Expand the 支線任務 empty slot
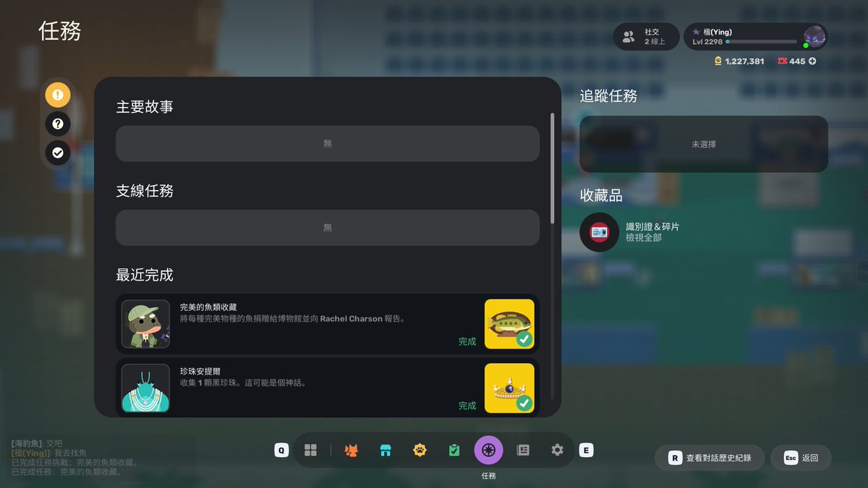This screenshot has width=868, height=488. coord(327,228)
